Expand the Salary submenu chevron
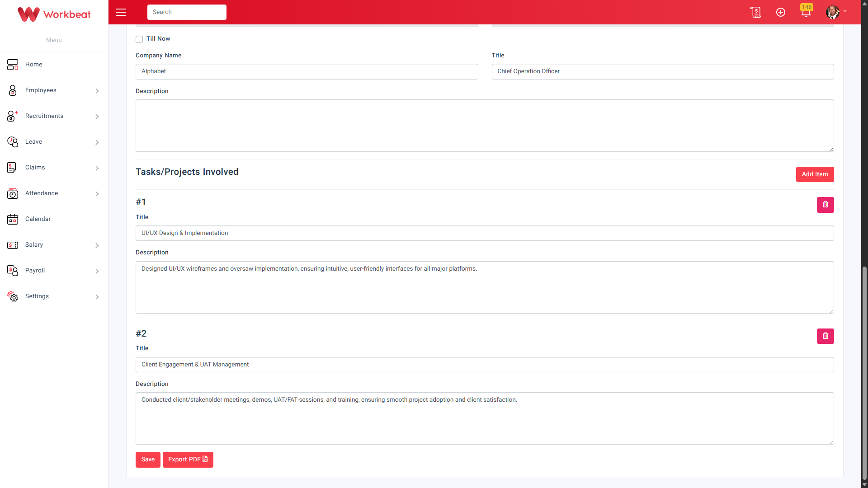The width and height of the screenshot is (868, 488). point(97,245)
